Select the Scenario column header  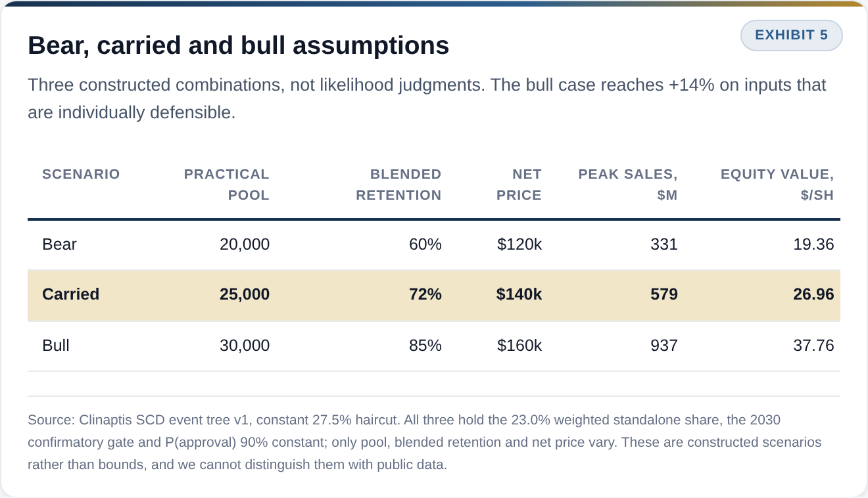[x=81, y=174]
